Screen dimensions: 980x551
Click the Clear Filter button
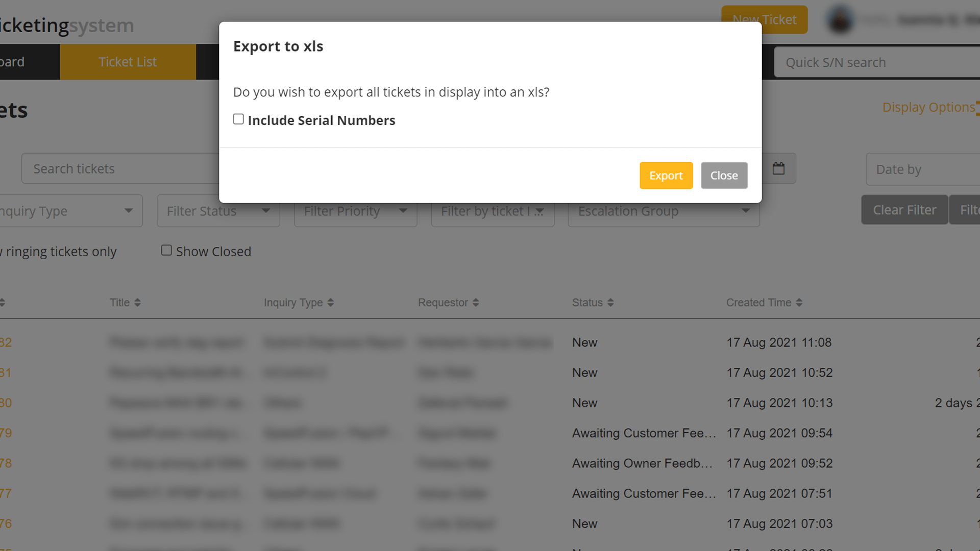[x=904, y=210]
